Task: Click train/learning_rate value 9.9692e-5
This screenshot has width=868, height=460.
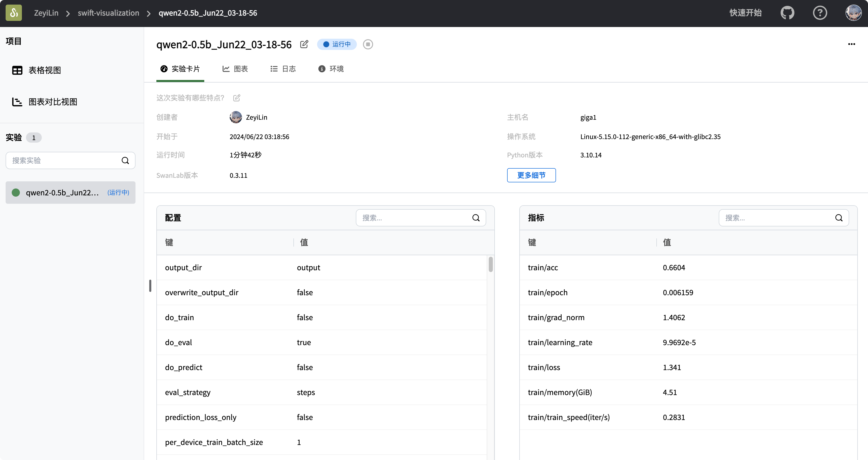Action: pos(679,342)
